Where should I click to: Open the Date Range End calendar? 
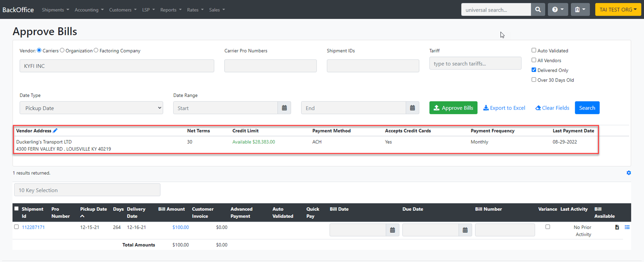(412, 108)
